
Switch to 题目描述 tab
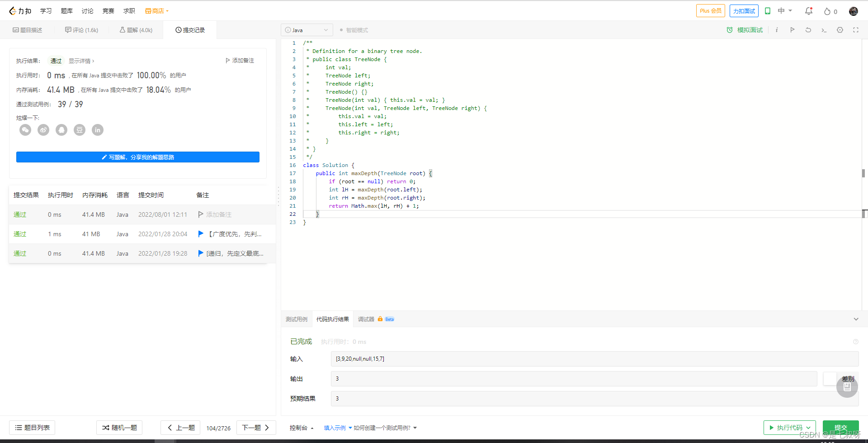pyautogui.click(x=27, y=30)
